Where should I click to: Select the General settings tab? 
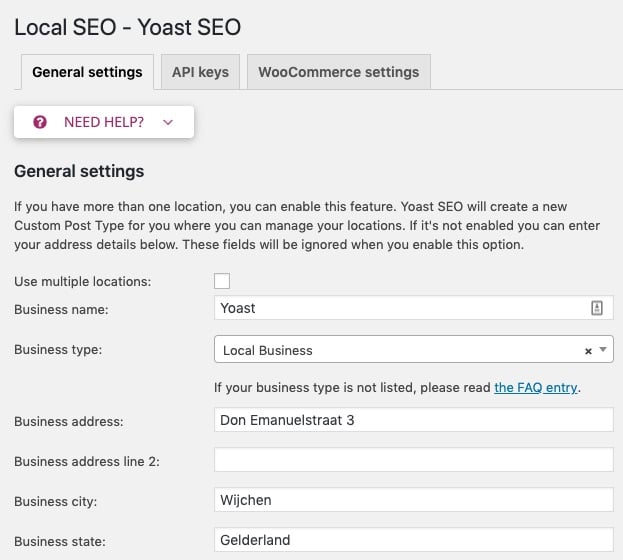point(87,72)
